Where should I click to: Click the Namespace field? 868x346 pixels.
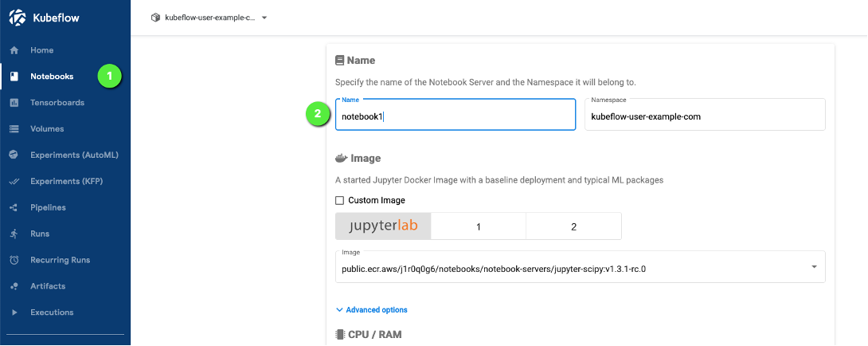706,115
